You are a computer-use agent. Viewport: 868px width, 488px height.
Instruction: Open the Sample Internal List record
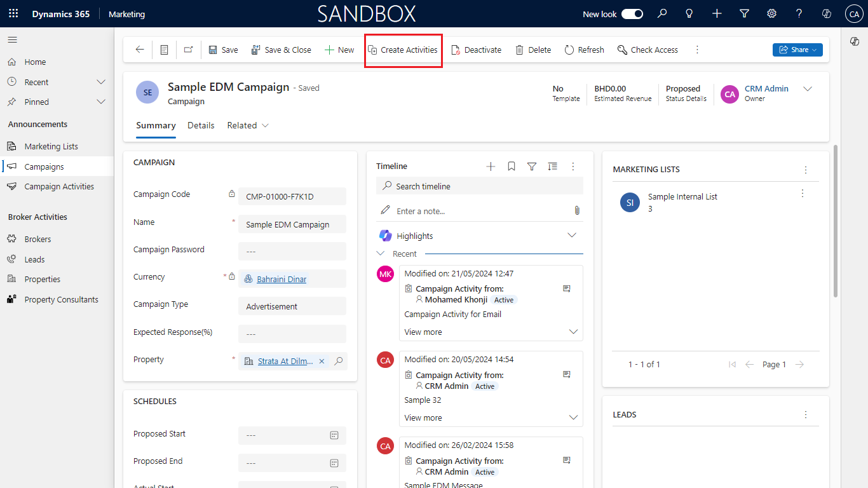point(682,197)
